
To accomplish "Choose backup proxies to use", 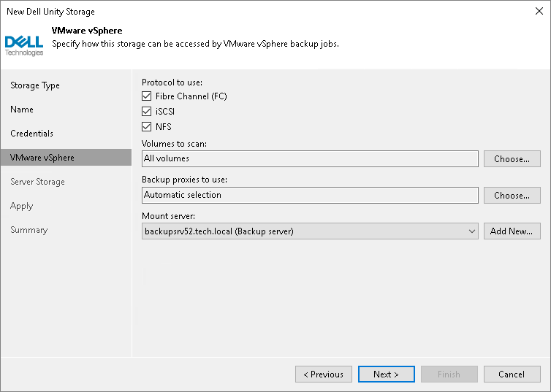I will point(512,195).
